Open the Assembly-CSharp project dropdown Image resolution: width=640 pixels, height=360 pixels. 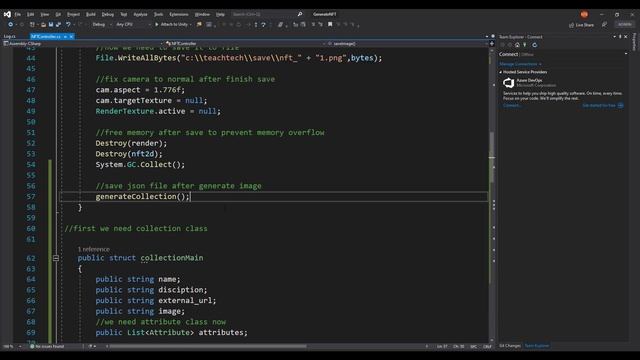pos(83,43)
